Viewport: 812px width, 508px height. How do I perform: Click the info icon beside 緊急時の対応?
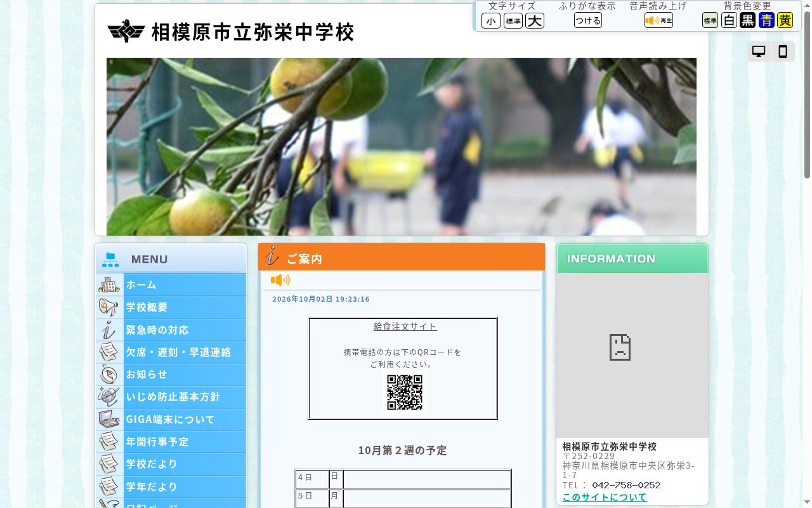click(109, 330)
